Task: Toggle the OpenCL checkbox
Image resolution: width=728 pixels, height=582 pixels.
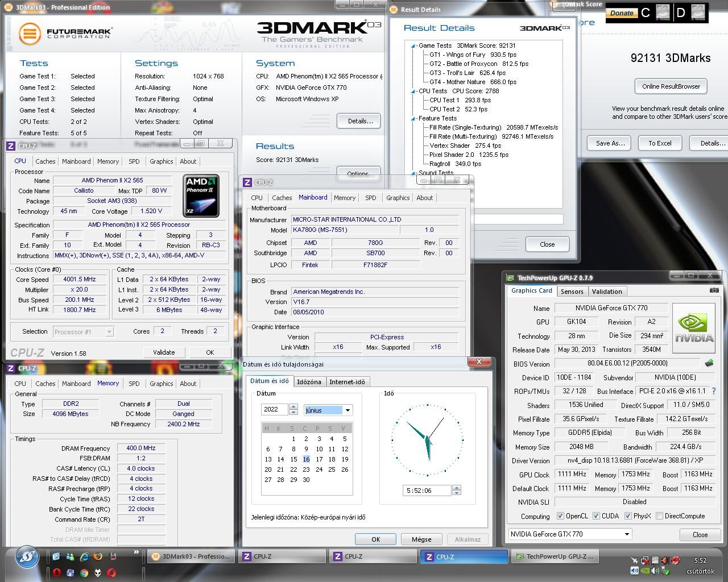Action: (560, 516)
